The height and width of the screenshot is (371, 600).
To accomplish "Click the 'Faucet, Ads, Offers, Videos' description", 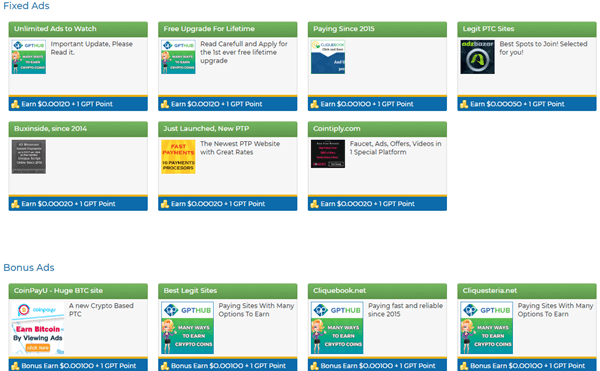I will [396, 148].
